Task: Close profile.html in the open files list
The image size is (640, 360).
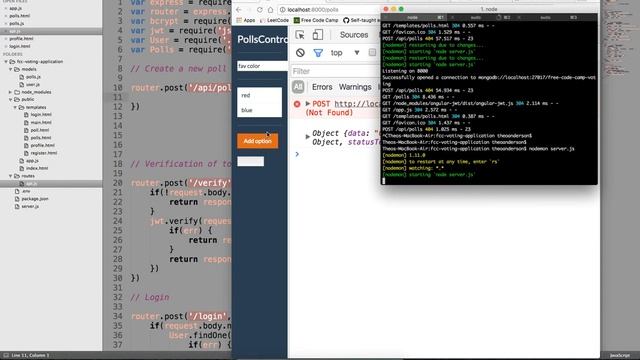Action: click(6, 39)
